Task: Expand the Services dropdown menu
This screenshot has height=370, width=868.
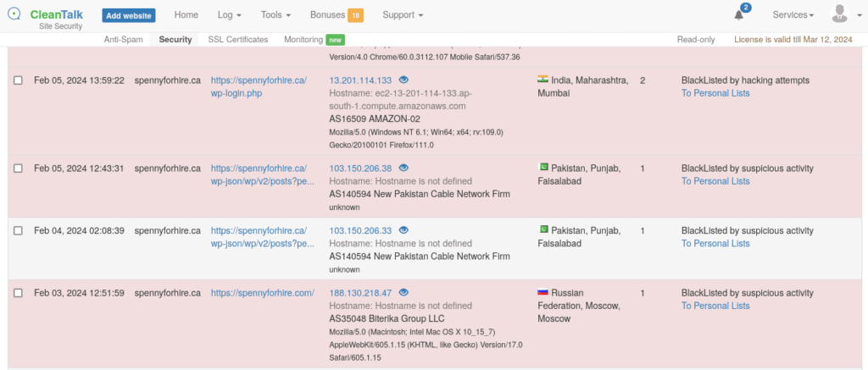Action: pos(793,15)
